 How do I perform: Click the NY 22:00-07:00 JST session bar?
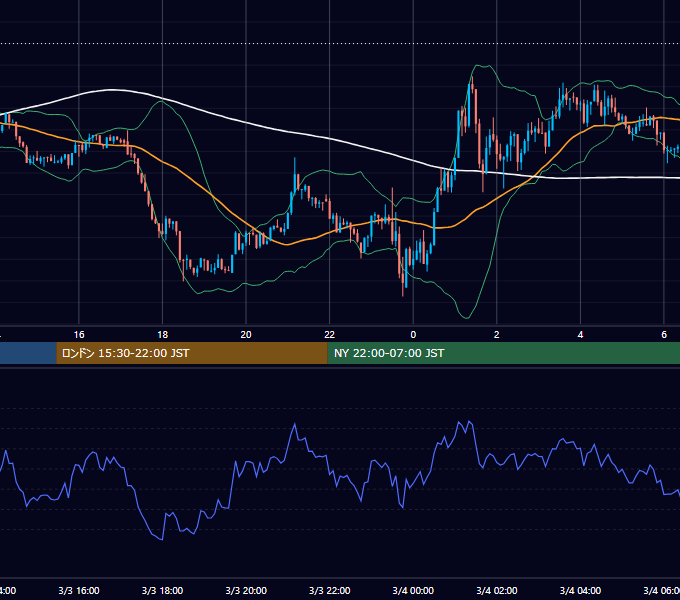tap(503, 353)
